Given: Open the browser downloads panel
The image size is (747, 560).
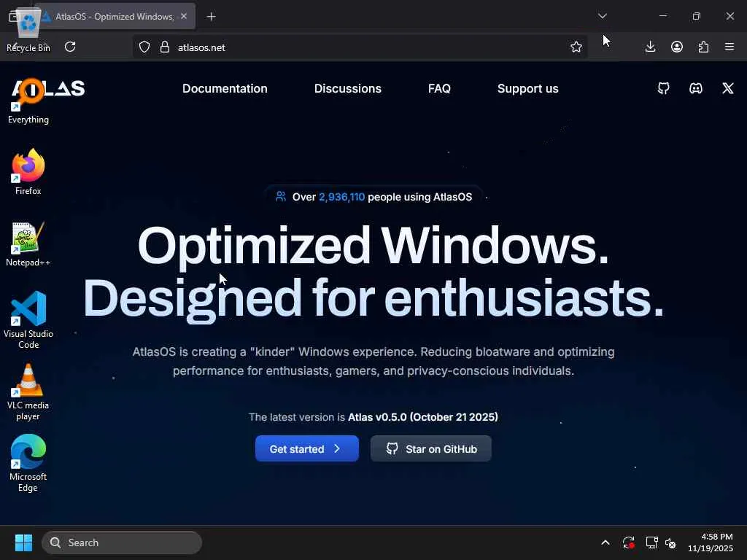Looking at the screenshot, I should coord(650,47).
